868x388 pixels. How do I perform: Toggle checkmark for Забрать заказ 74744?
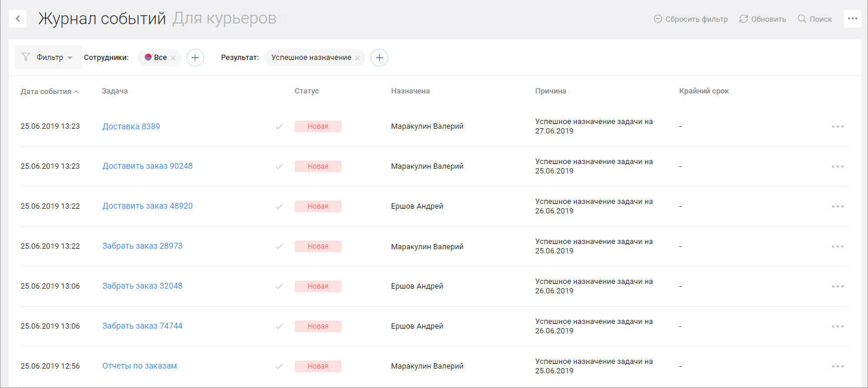[x=279, y=326]
